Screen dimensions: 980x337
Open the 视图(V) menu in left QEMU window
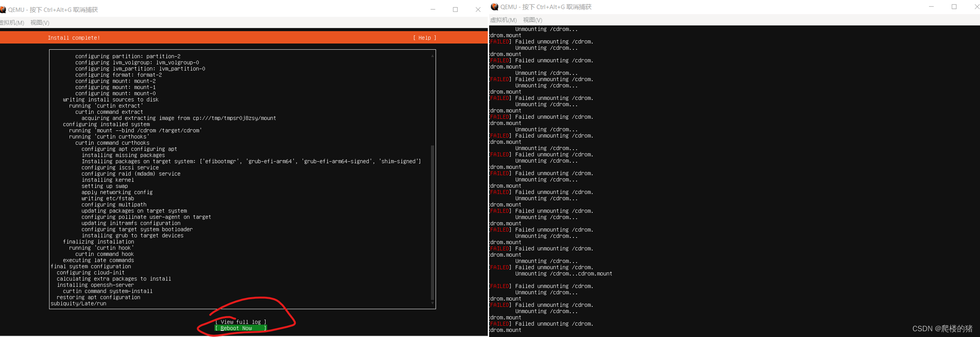tap(40, 22)
